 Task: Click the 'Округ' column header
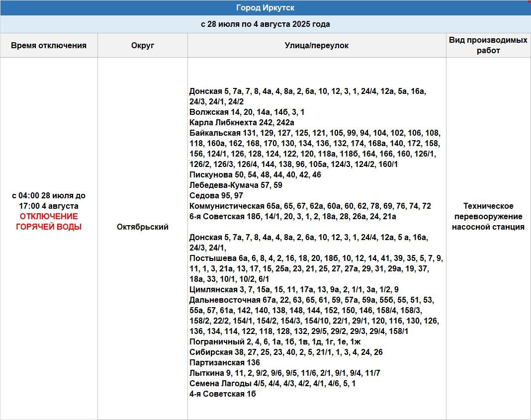(x=143, y=46)
